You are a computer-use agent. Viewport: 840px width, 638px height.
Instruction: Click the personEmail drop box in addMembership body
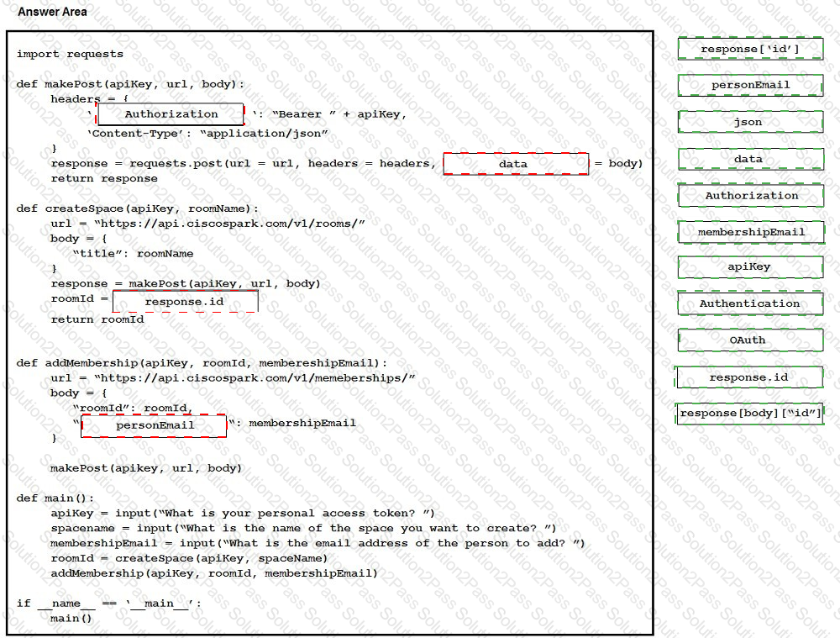(x=155, y=425)
